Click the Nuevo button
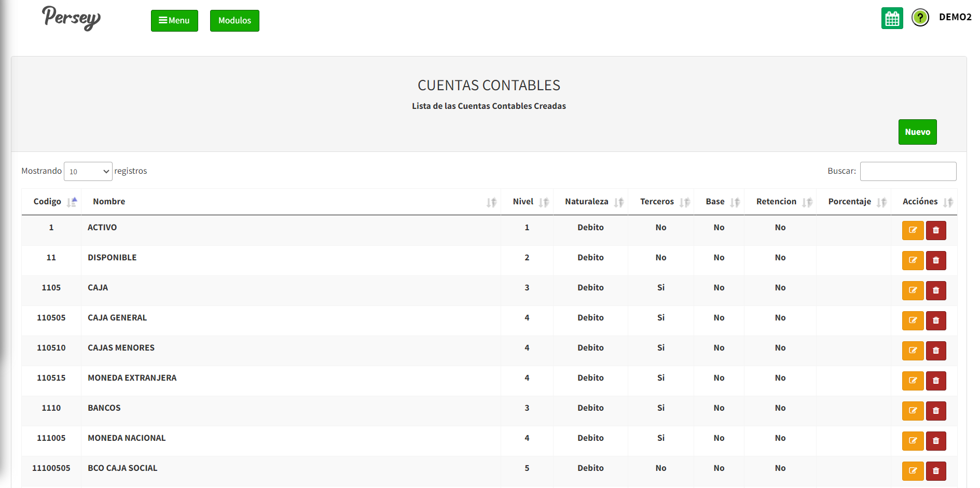Screen dimensions: 980x488 tap(917, 132)
